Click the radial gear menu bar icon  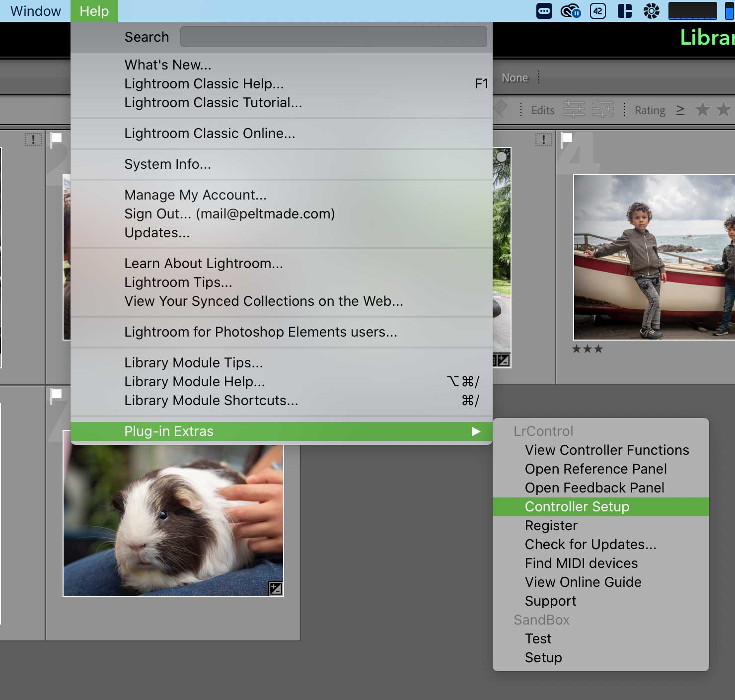pos(652,11)
